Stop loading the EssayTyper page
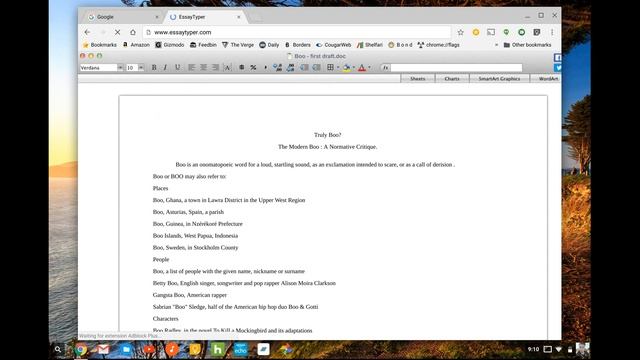Screen dimensions: 640x360 [117, 32]
